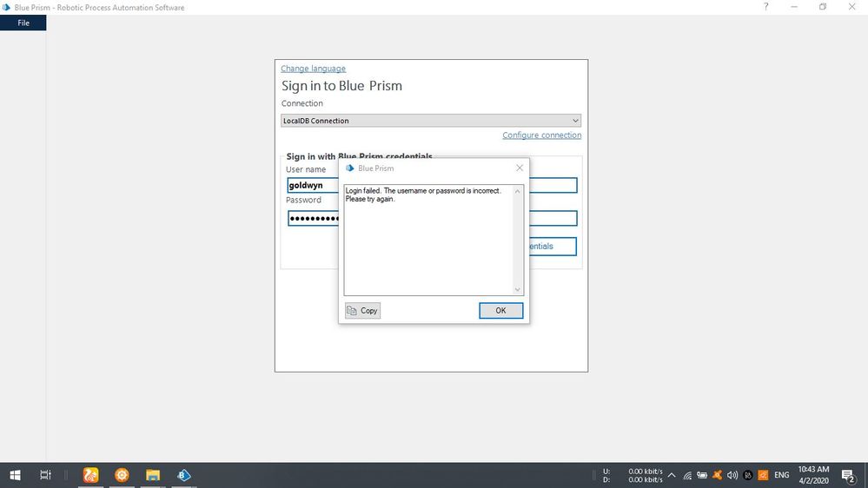Open the Wi-Fi network tray icon
The image size is (868, 488).
pyautogui.click(x=687, y=475)
